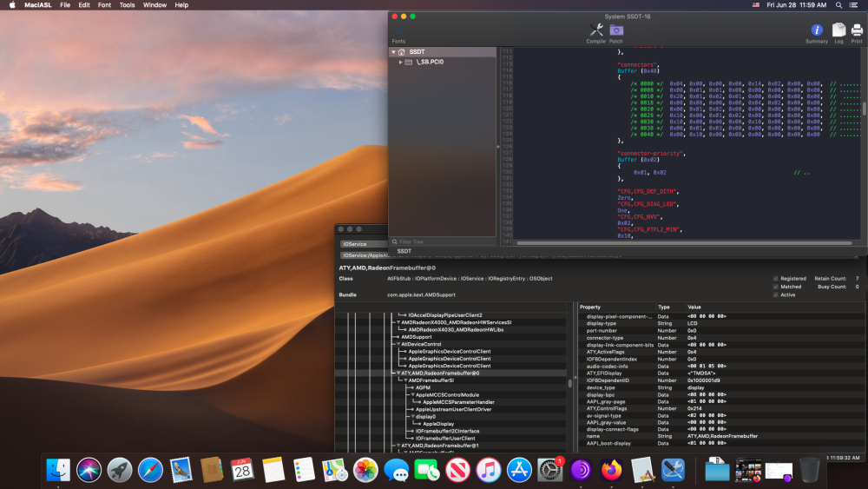868x489 pixels.
Task: Open Maps app in dock
Action: pos(335,470)
